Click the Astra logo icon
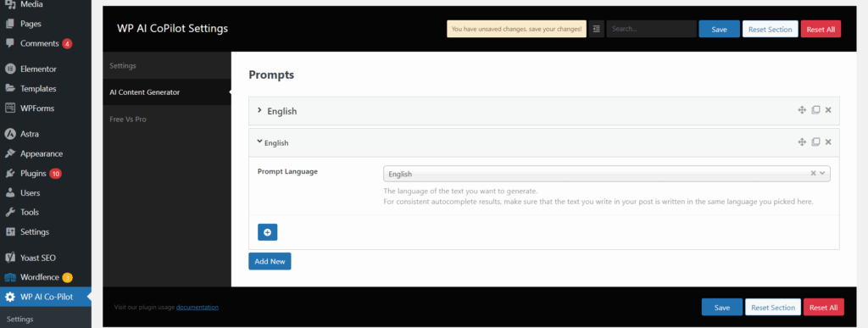The height and width of the screenshot is (328, 868). (x=10, y=134)
